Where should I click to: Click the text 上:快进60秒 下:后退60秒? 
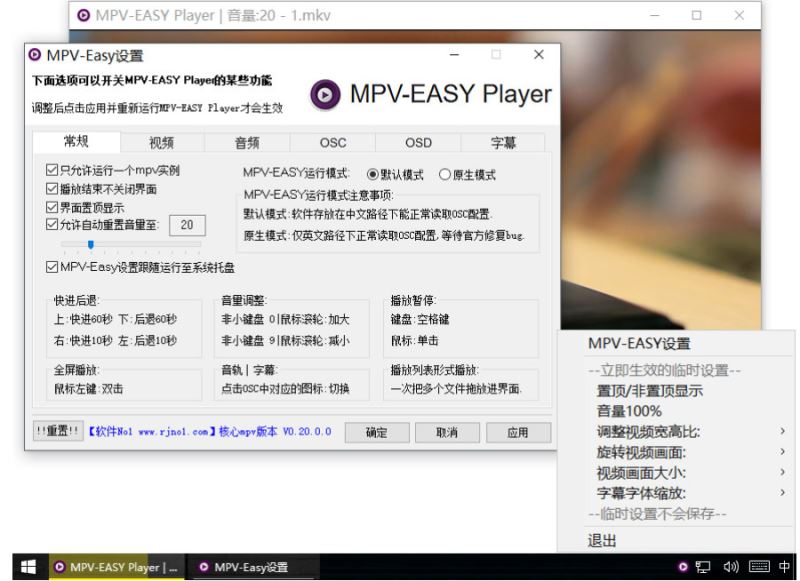click(x=115, y=319)
